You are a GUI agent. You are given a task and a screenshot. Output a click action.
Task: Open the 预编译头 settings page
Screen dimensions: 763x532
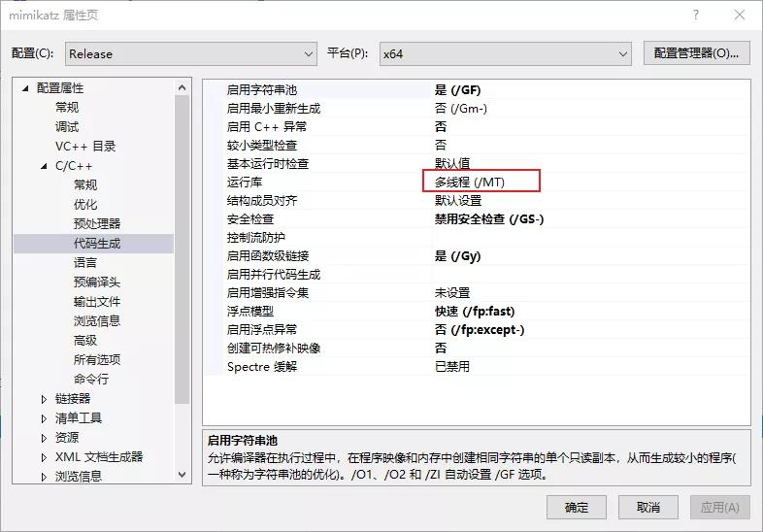(97, 283)
